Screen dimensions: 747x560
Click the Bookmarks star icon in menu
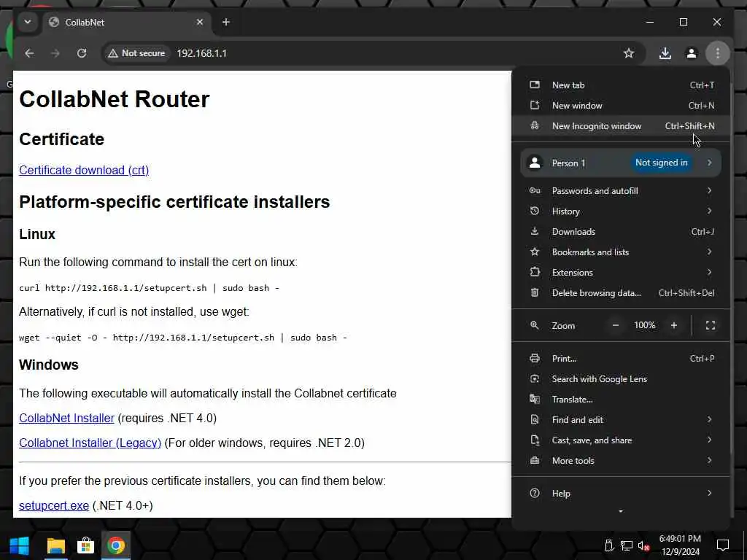535,252
